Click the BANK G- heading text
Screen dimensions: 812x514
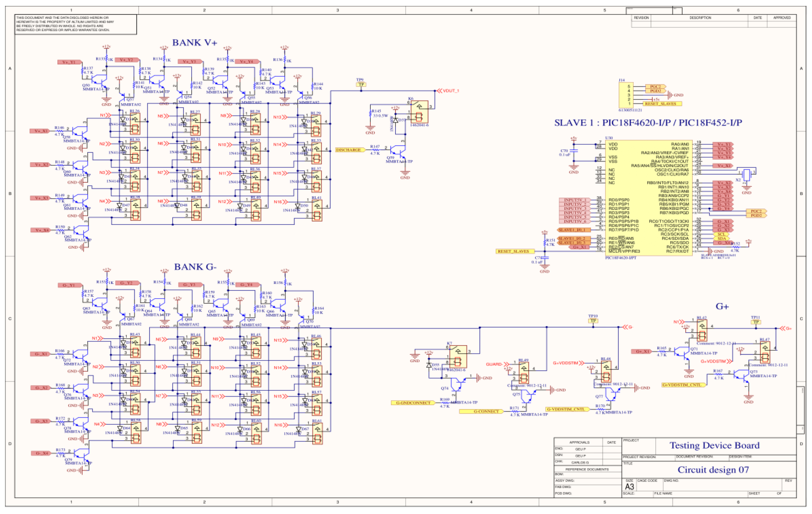click(195, 267)
